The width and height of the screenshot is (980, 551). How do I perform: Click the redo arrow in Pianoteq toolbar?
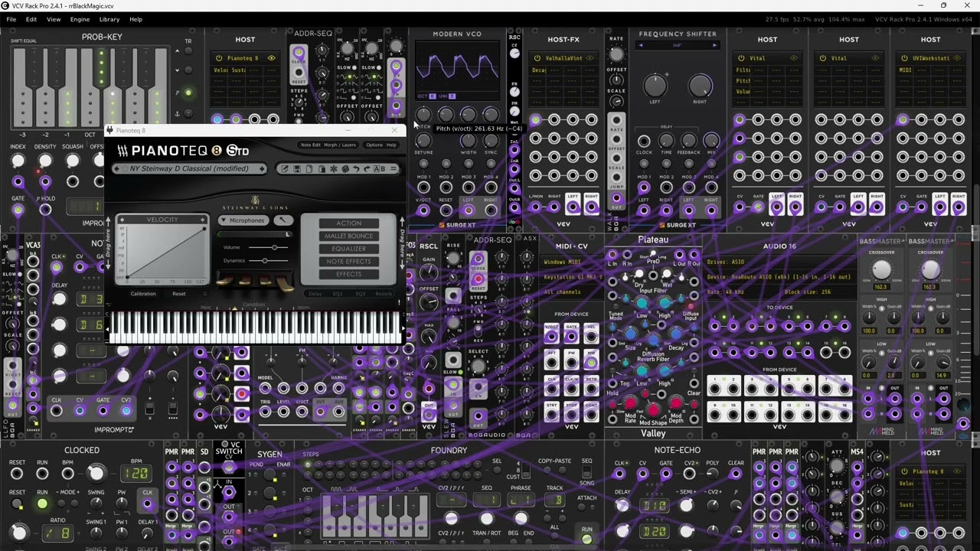click(x=367, y=169)
